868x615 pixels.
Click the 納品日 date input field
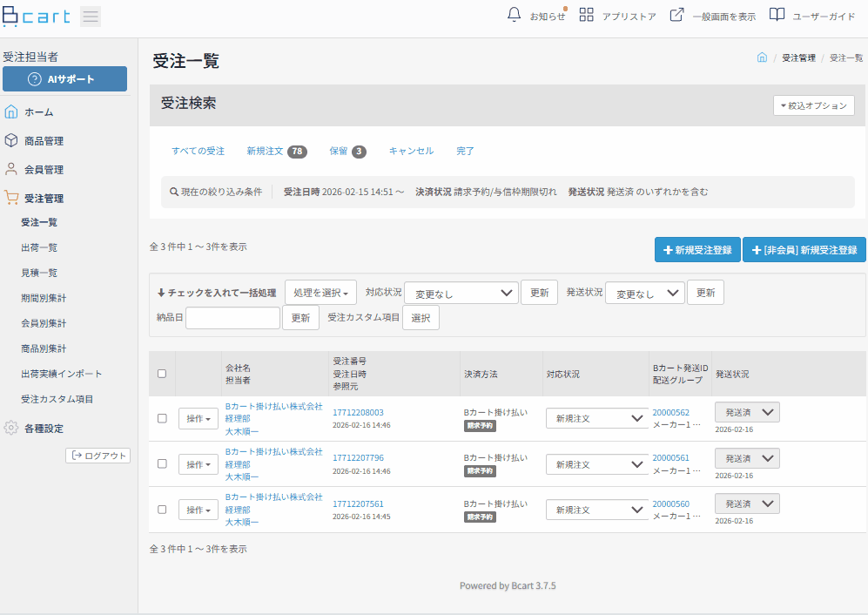click(x=232, y=318)
